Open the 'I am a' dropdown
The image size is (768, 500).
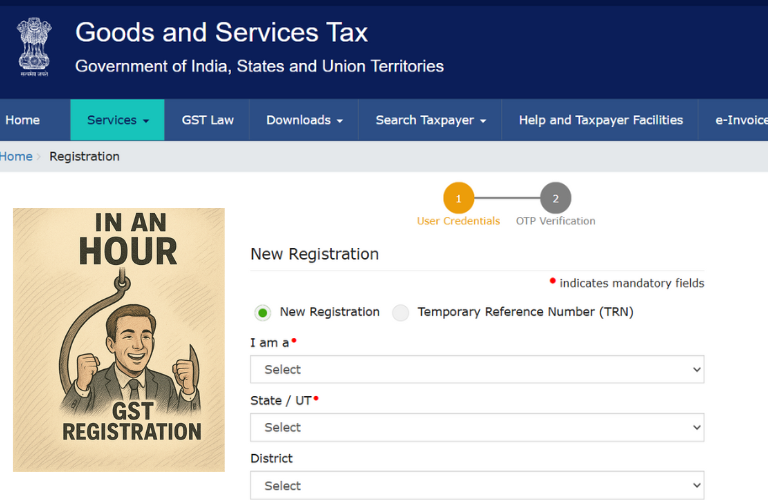click(477, 369)
